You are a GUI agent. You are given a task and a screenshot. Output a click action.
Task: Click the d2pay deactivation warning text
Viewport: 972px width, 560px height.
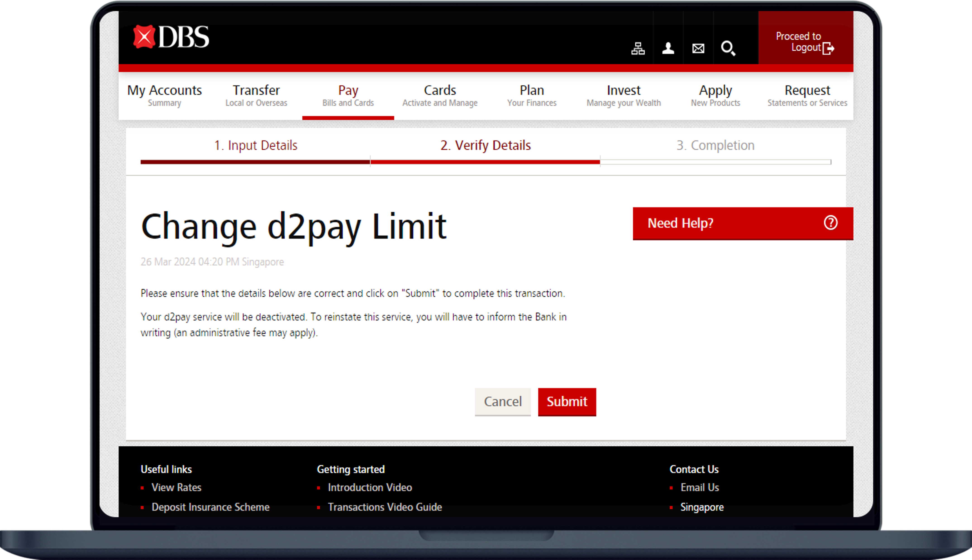point(354,325)
